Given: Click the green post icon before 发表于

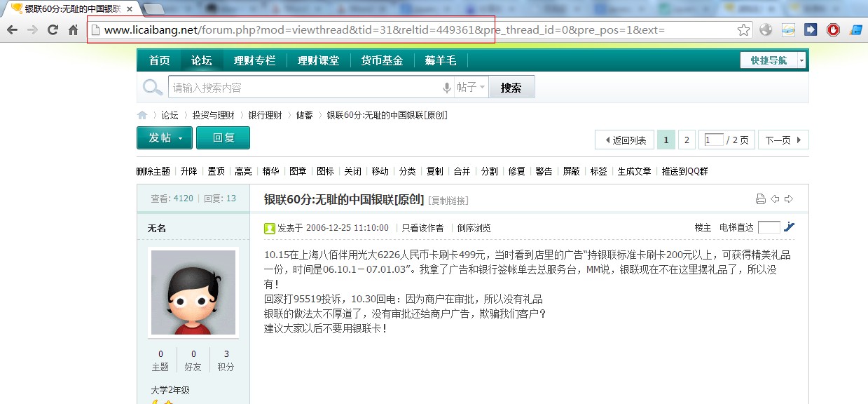Looking at the screenshot, I should [270, 228].
